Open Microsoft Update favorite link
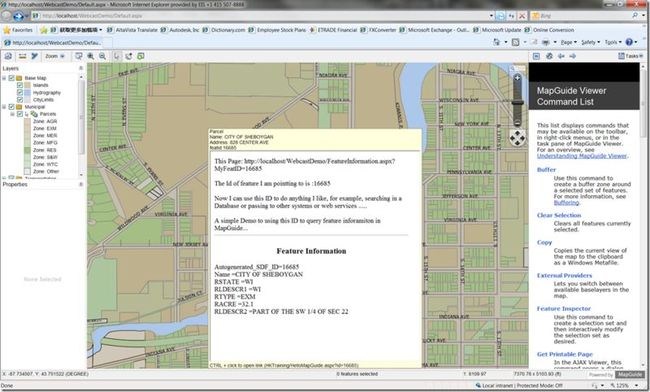Screen dimensions: 650x392 coord(497,30)
